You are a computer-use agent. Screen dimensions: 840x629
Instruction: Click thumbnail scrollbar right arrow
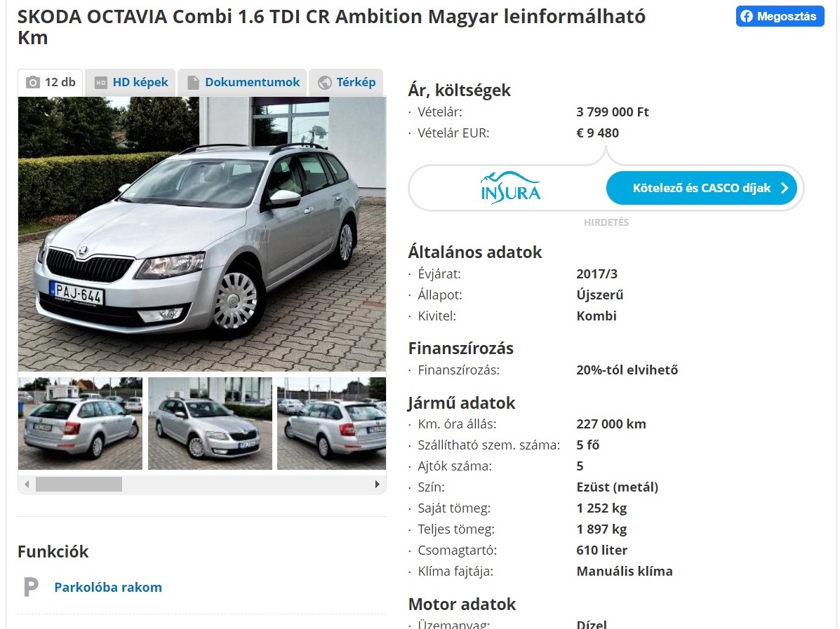coord(377,484)
